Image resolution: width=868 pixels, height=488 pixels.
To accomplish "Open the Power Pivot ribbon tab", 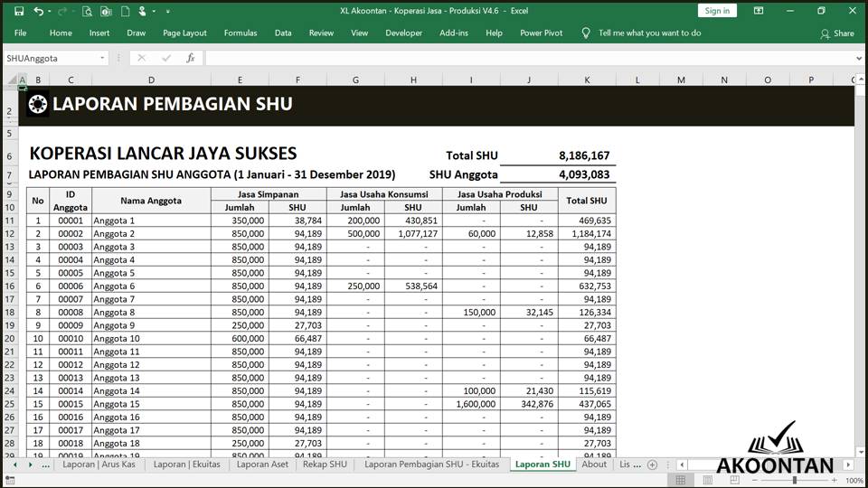I will tap(541, 33).
